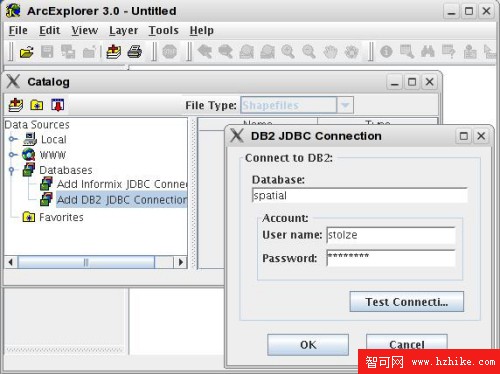Minimize the ArcExplorer main window
This screenshot has width=500, height=374.
pos(451,11)
